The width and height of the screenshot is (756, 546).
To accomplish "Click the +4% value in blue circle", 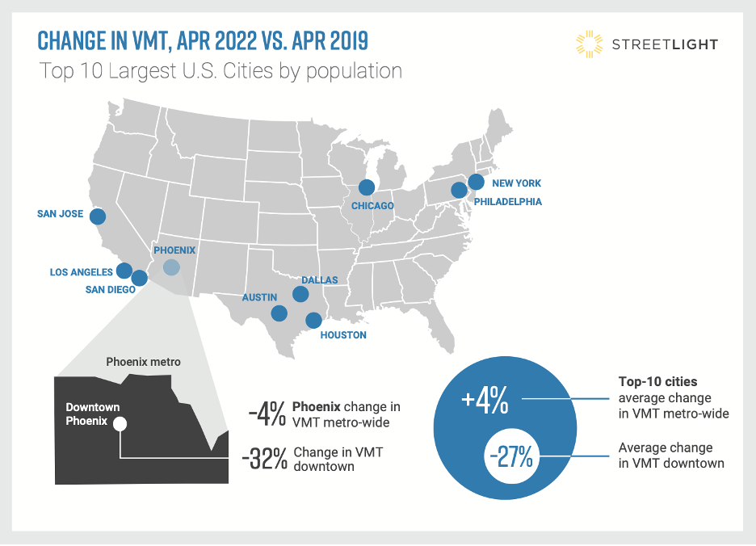I will [x=484, y=398].
